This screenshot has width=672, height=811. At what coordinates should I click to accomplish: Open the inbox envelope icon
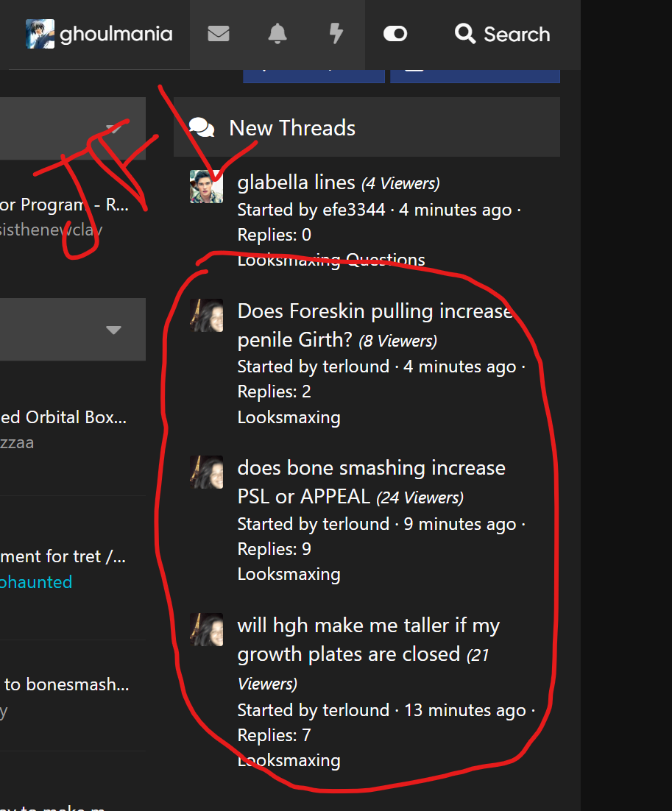(219, 34)
